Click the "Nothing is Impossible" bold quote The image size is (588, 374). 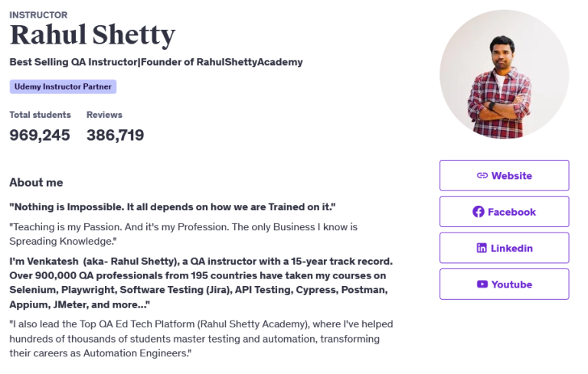pos(172,207)
